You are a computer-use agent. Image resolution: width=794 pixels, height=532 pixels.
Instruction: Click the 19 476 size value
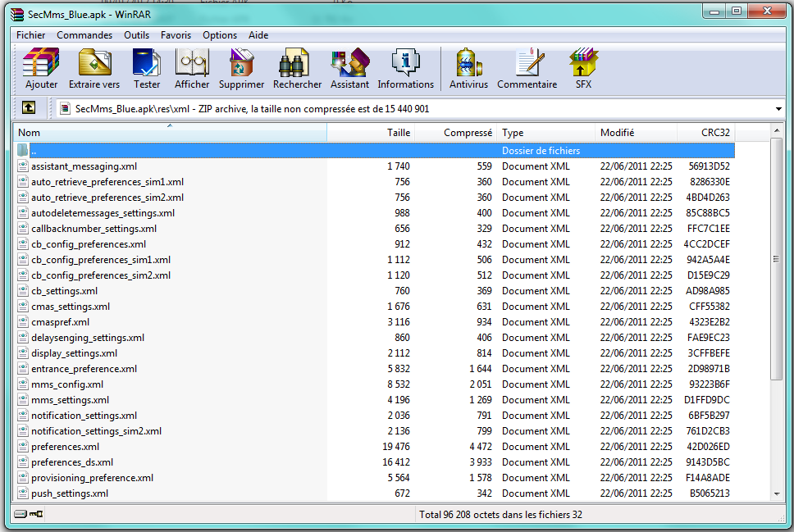pyautogui.click(x=396, y=447)
